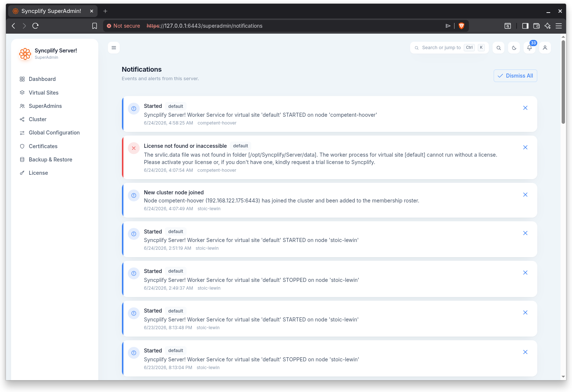Focus the Search or jump to field
The image size is (572, 392).
click(449, 48)
